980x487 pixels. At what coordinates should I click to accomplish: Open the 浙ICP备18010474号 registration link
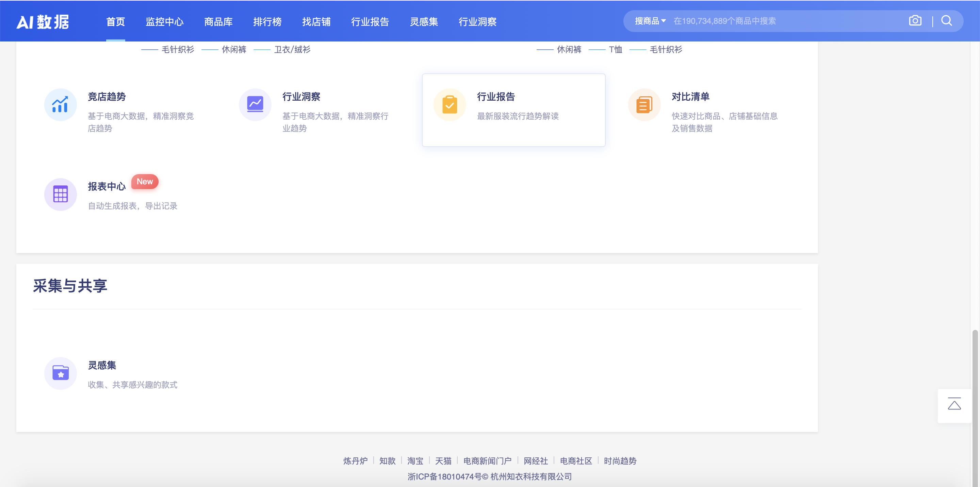point(444,477)
